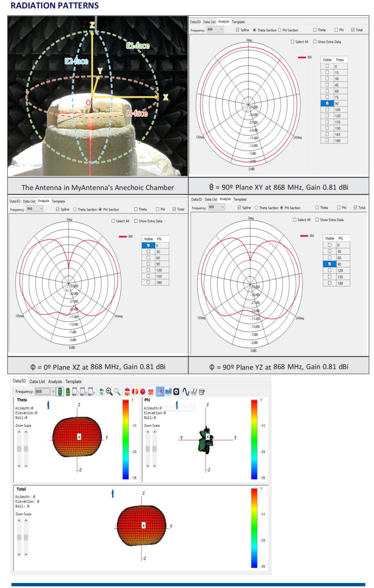Tick Phi 120 visibility in Plane XZ panel
The image size is (374, 588).
(148, 270)
